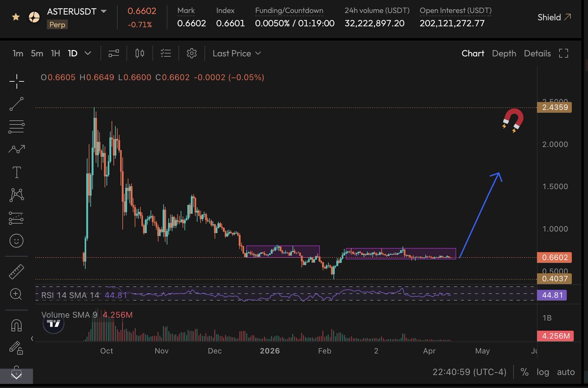Screen dimensions: 588x388
Task: Select the text annotation tool
Action: [x=17, y=172]
